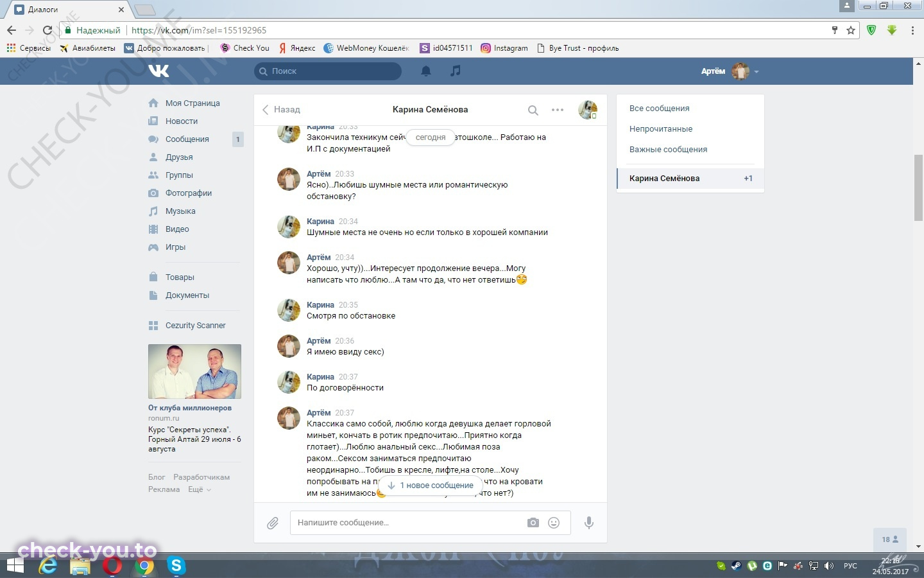Select the Карина Семёнова dialog tab
The height and width of the screenshot is (578, 924).
[x=690, y=179]
